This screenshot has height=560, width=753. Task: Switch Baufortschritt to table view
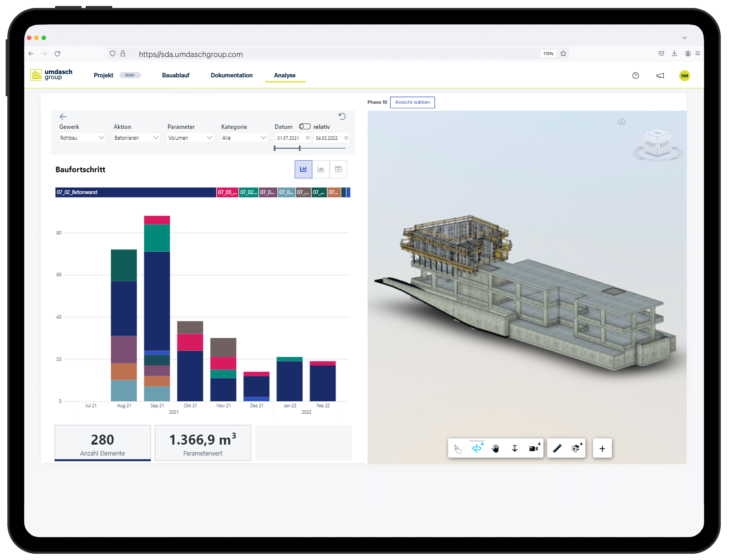tap(338, 169)
